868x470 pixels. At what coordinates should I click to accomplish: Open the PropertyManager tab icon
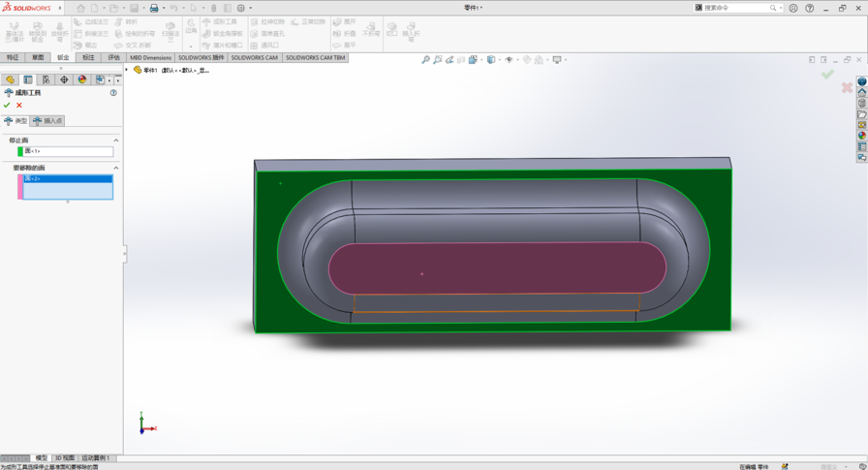(28, 79)
